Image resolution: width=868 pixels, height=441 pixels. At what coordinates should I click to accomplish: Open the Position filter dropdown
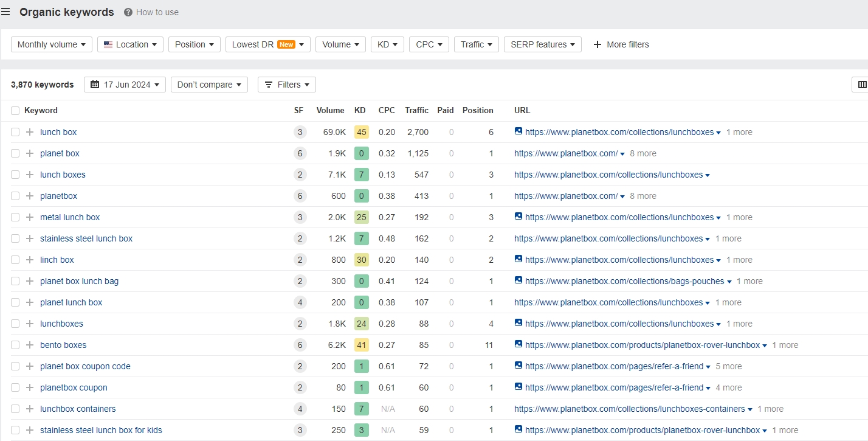point(195,44)
